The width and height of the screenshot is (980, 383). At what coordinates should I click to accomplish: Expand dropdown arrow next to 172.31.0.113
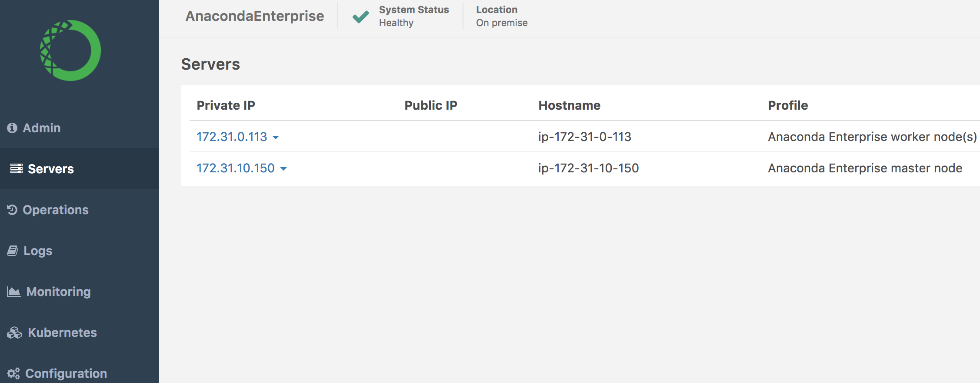click(x=276, y=138)
